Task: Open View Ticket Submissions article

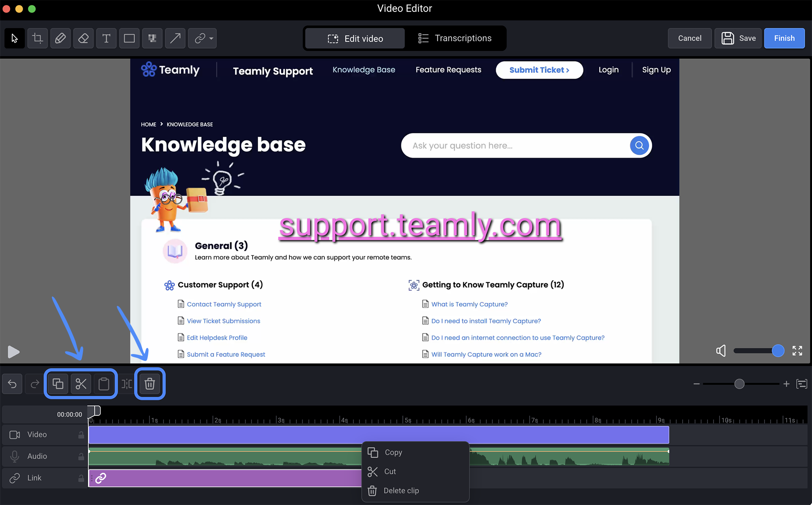Action: coord(223,321)
